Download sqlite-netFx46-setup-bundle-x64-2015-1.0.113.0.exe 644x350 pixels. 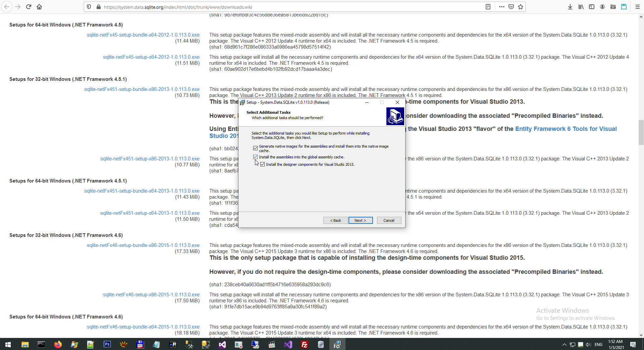(x=143, y=327)
